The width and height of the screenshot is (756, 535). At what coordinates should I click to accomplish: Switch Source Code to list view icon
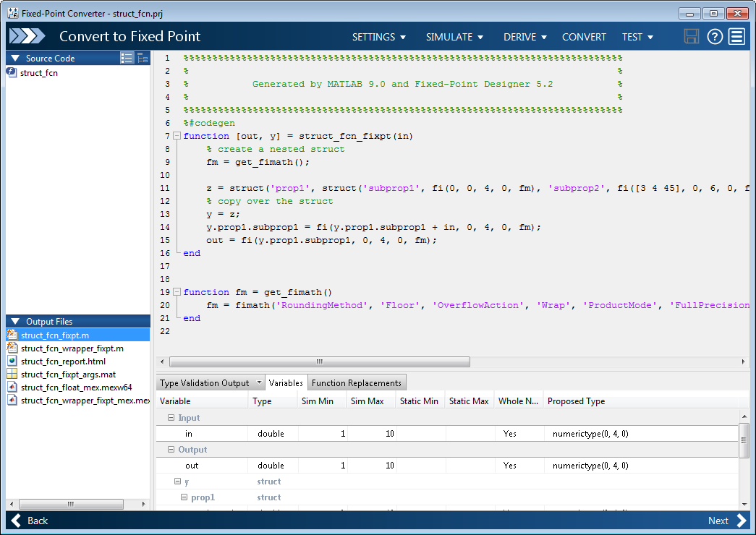click(127, 58)
